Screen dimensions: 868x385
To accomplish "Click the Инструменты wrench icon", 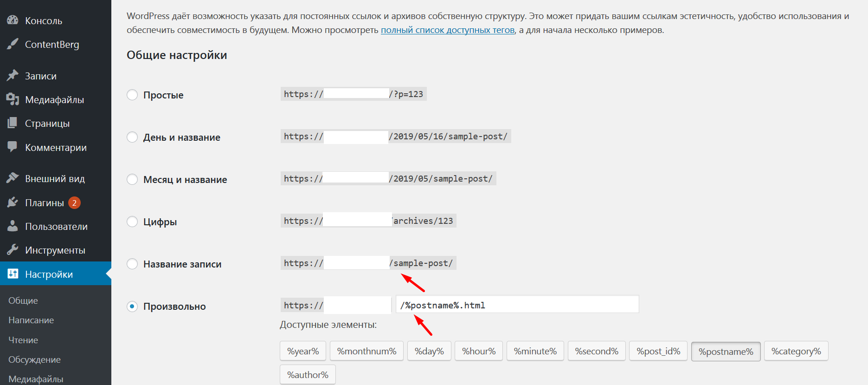I will point(13,250).
